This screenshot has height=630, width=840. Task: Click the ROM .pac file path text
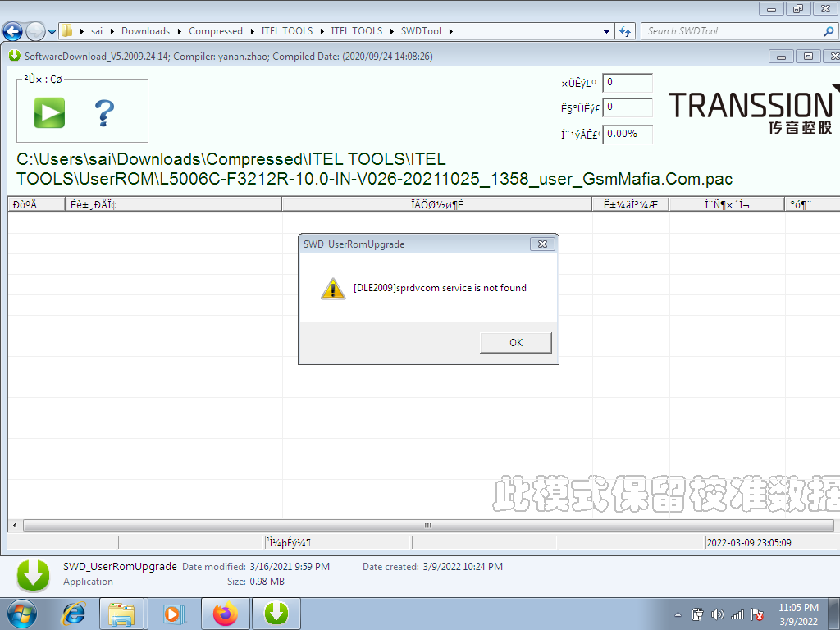point(374,169)
